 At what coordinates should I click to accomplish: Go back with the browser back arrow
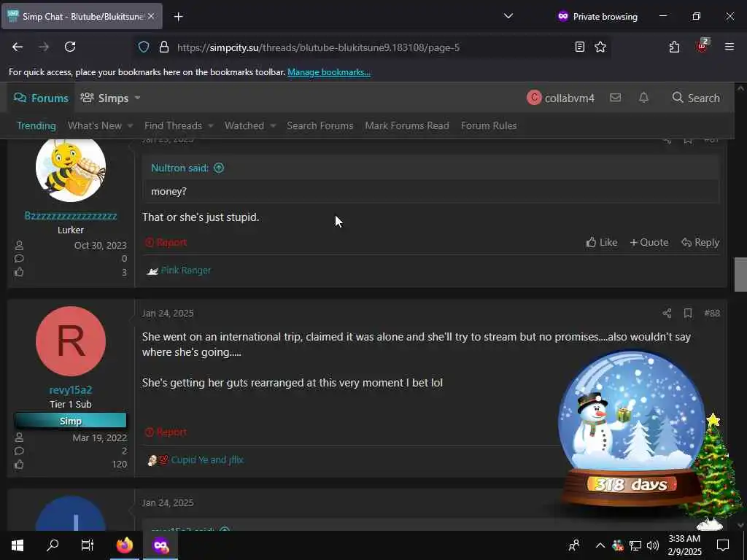[x=18, y=47]
